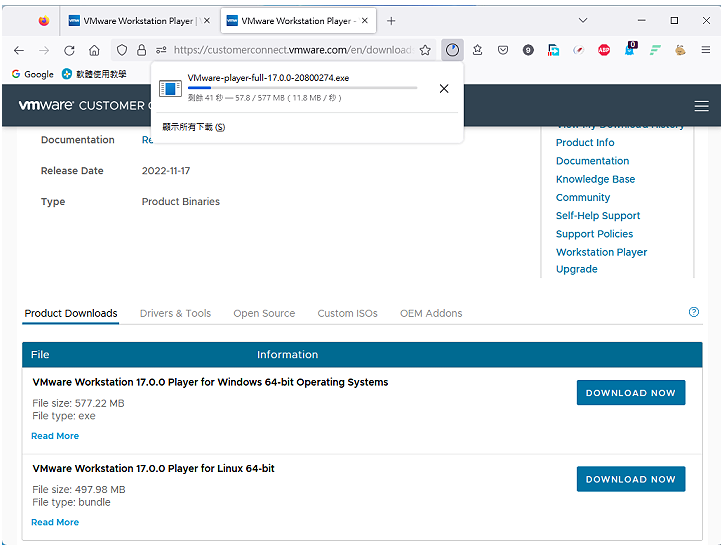Click the address bar URL field
This screenshot has height=546, width=721.
tap(293, 50)
